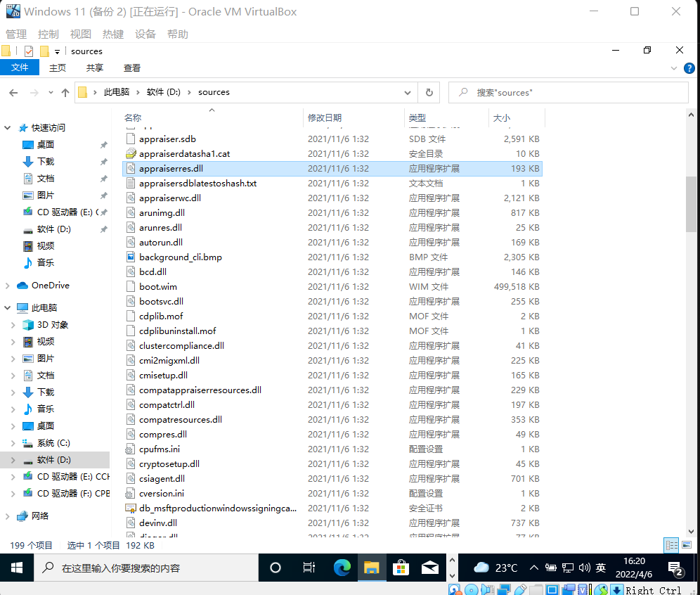Click the back navigation arrow
The image size is (700, 595).
pyautogui.click(x=13, y=92)
